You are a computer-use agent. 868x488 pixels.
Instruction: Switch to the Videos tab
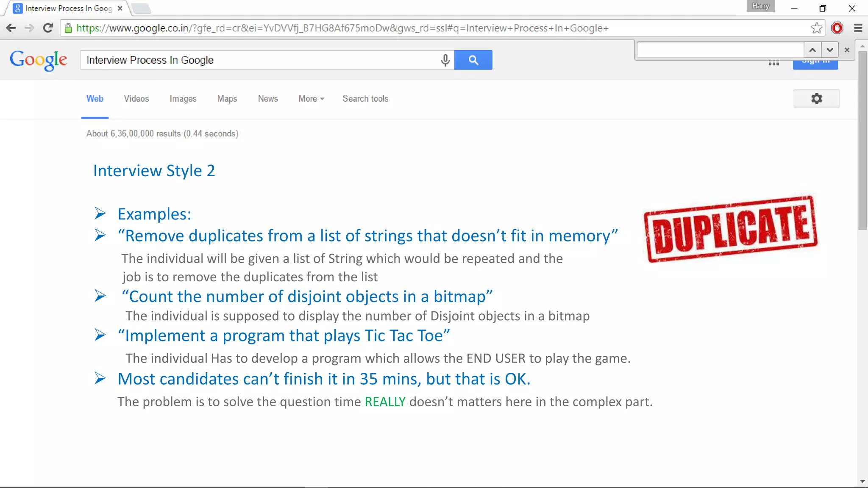[x=136, y=99]
